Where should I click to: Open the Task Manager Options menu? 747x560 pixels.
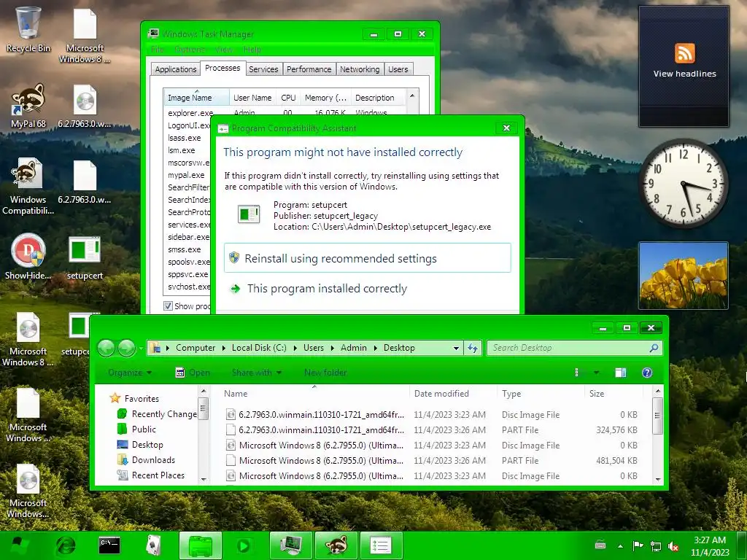click(x=189, y=50)
